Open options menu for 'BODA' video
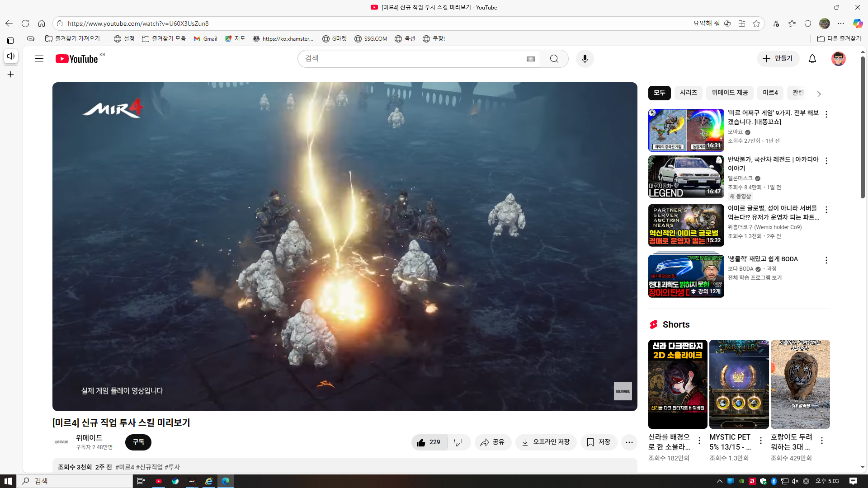 (x=826, y=260)
